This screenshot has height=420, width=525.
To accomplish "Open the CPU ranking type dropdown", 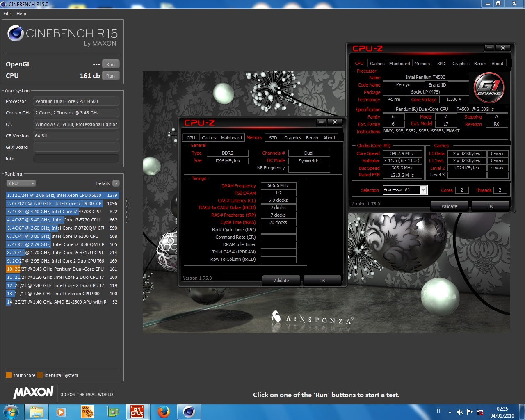I will point(21,183).
